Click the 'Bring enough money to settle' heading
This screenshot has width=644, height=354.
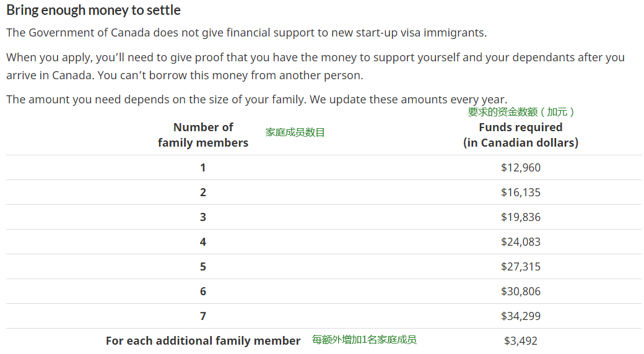click(x=94, y=11)
